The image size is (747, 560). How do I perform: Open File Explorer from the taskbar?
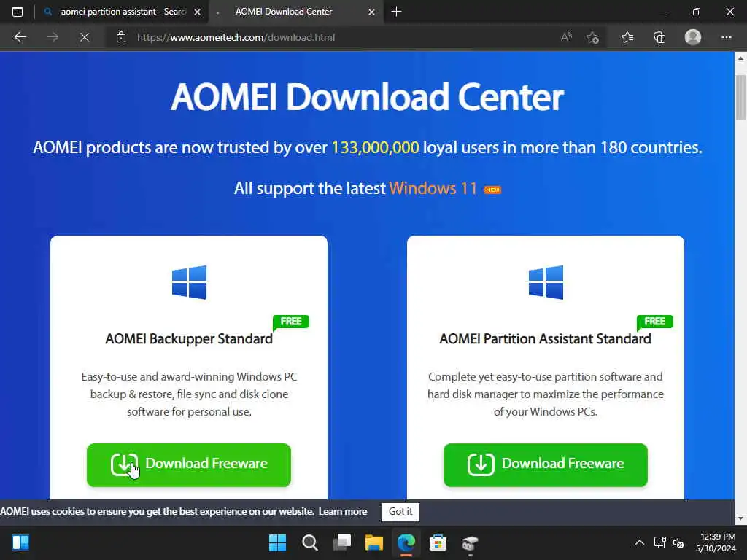(374, 542)
